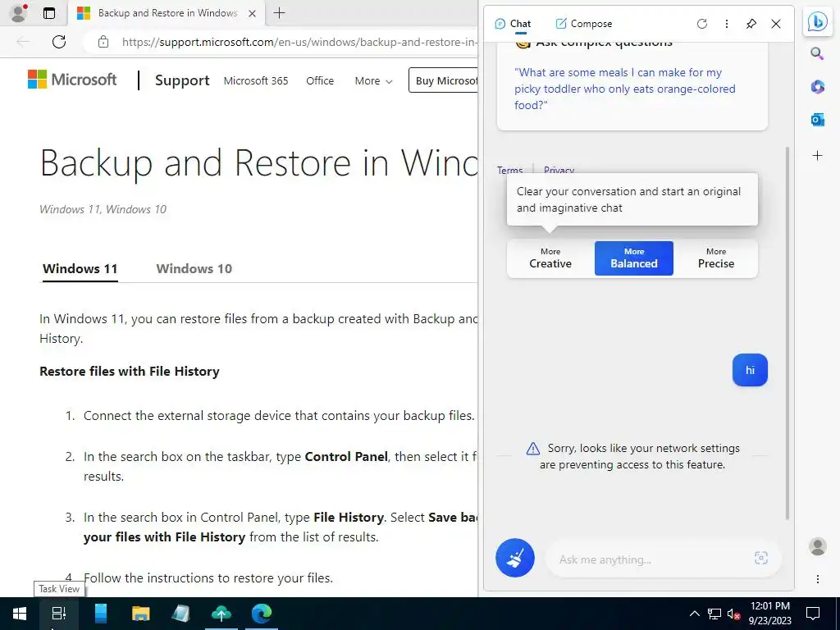Open the sidebar Search icon

pyautogui.click(x=817, y=53)
